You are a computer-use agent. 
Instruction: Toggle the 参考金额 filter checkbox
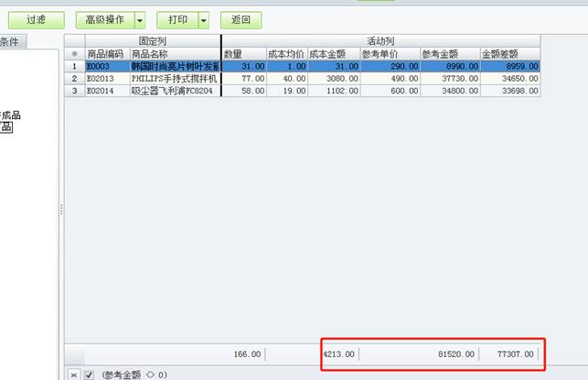[89, 375]
